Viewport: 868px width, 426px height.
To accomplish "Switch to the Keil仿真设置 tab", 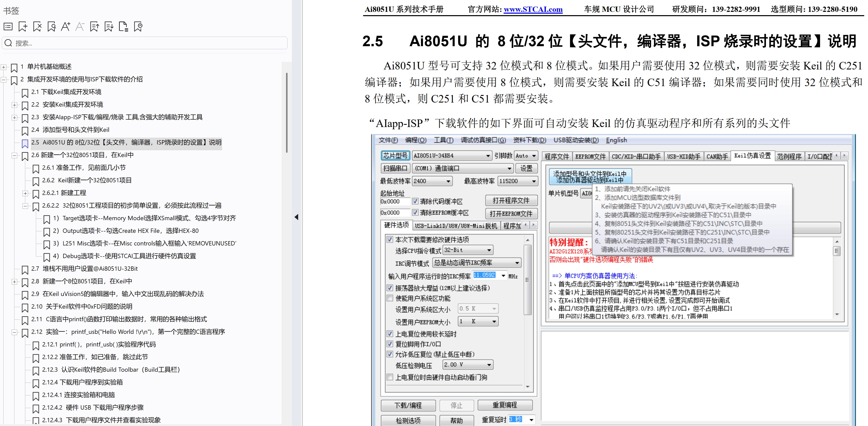I will coord(753,156).
